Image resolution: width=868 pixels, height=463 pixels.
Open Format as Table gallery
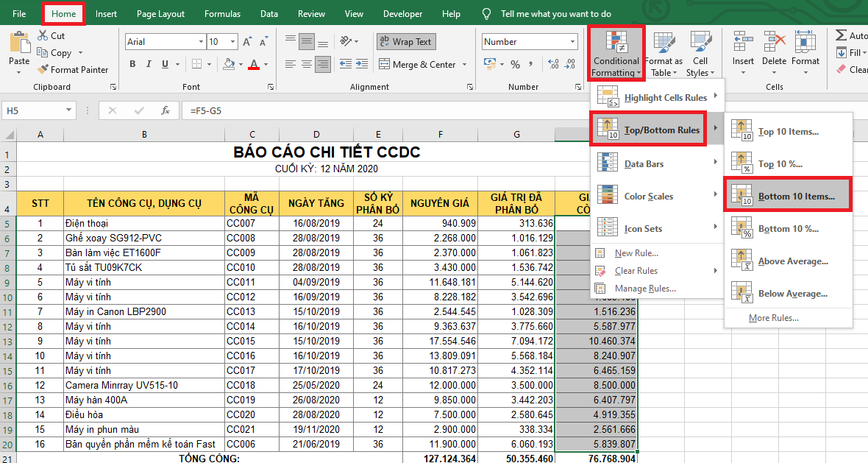664,52
